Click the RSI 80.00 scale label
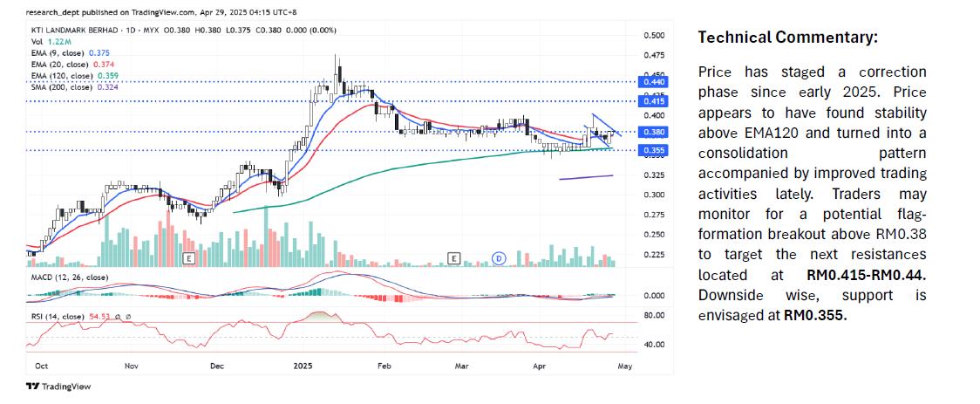Viewport: 980px width, 404px height. point(653,317)
